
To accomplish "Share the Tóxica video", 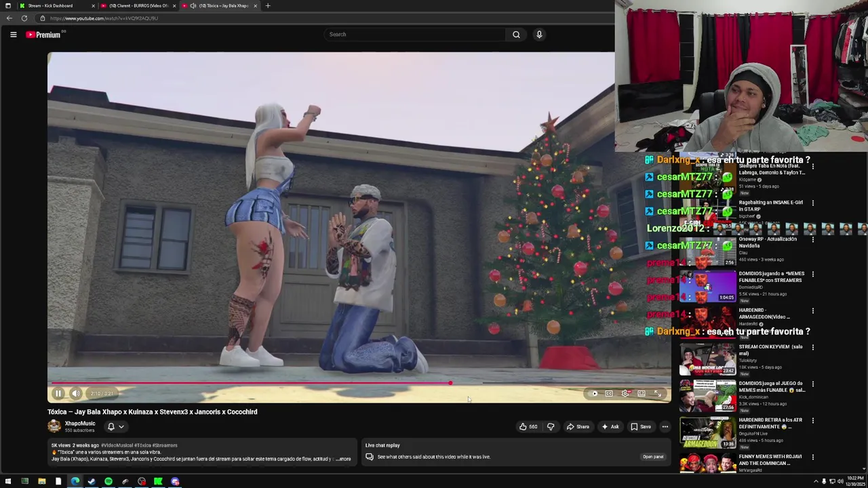I will tap(578, 426).
